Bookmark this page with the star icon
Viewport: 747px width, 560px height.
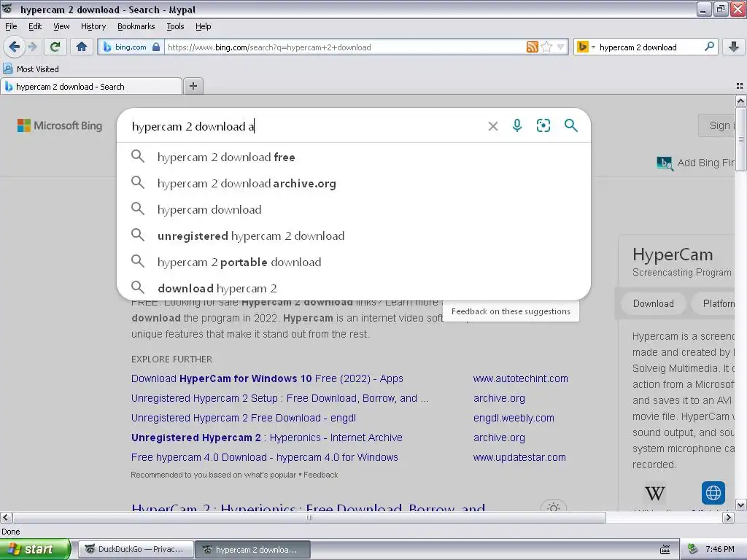[546, 47]
